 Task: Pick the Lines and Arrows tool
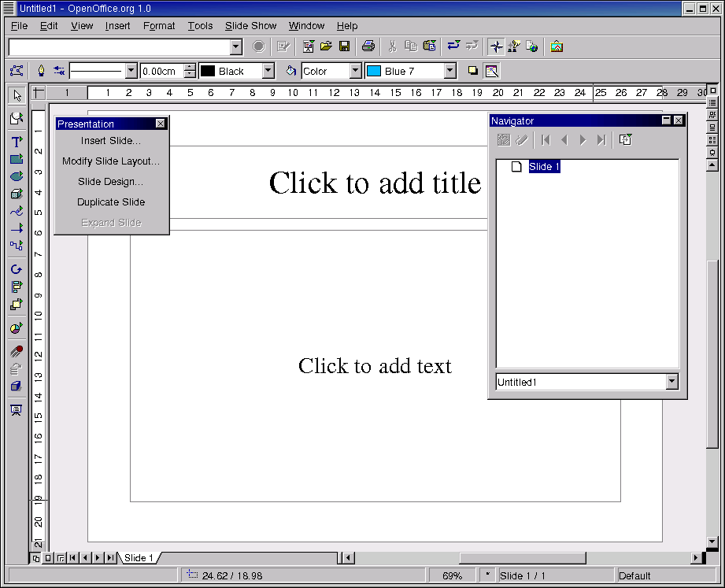[16, 228]
